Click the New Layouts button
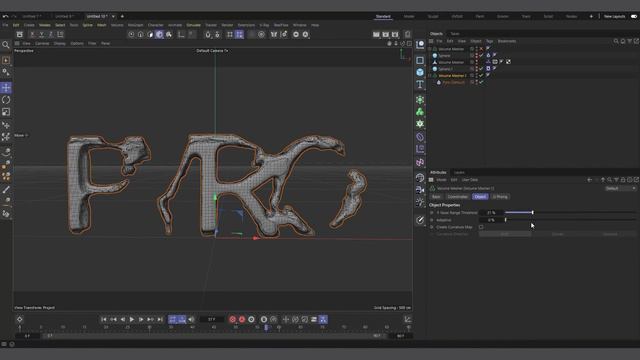Image resolution: width=640 pixels, height=360 pixels. pos(614,16)
